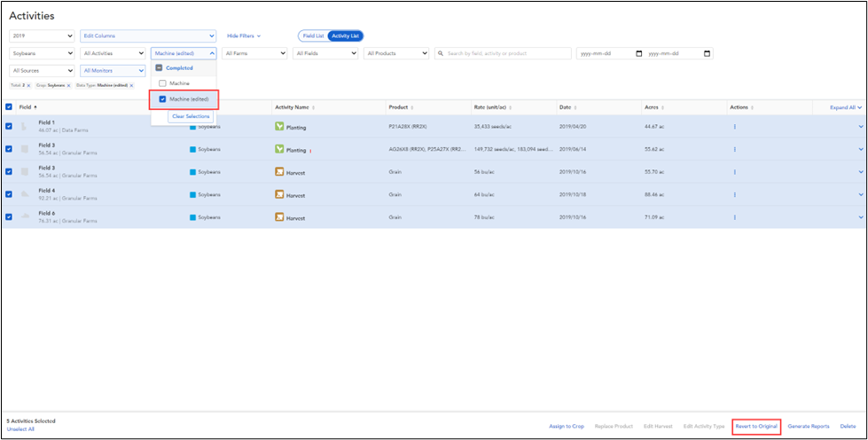Viewport: 868px width, 440px height.
Task: Click sort icon beside Actions header
Action: [x=753, y=107]
